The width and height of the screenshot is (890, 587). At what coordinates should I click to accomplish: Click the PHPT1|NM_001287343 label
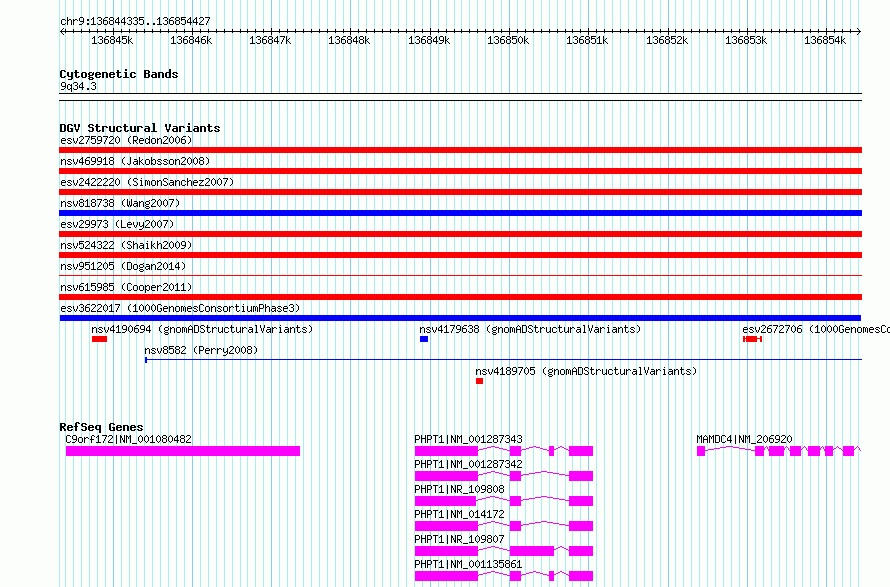pyautogui.click(x=468, y=439)
